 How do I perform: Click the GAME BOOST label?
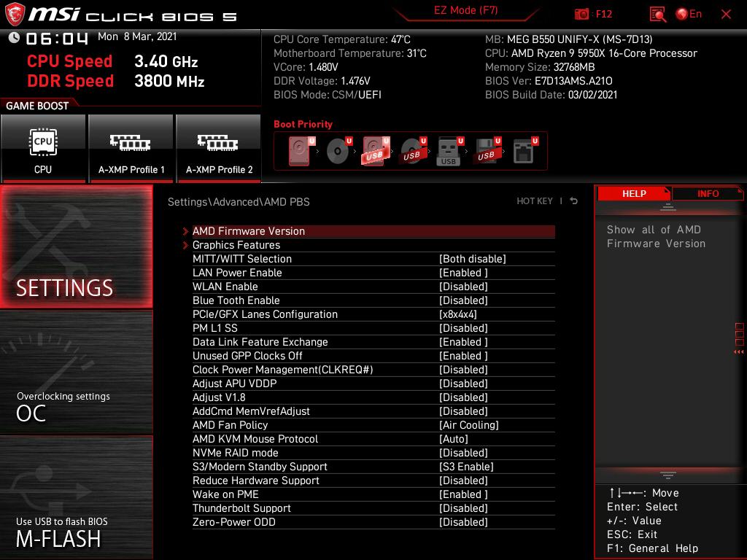coord(37,106)
